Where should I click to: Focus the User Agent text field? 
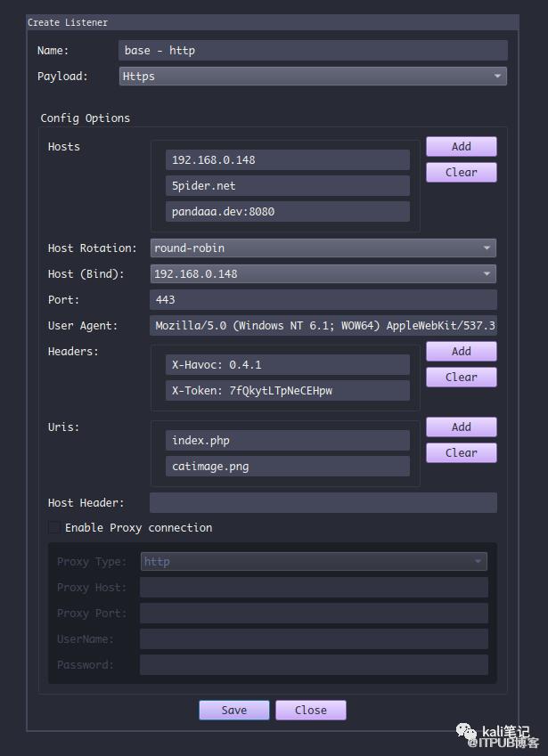[323, 326]
